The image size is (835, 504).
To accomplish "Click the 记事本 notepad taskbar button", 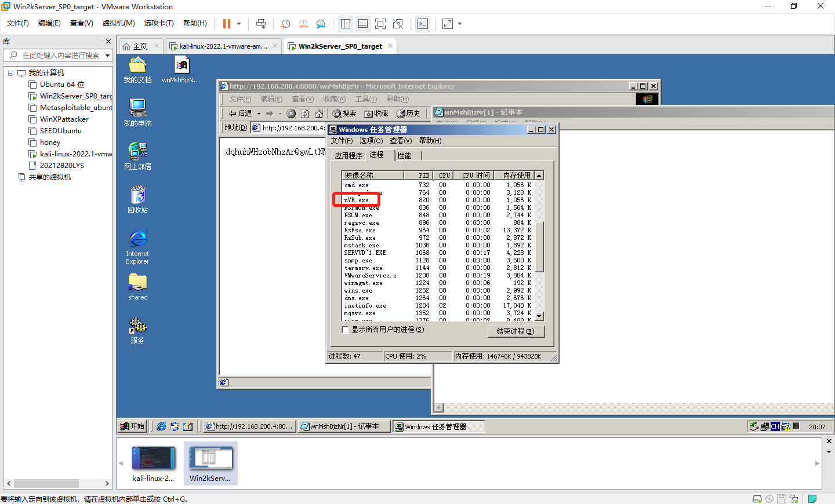I will tap(344, 426).
